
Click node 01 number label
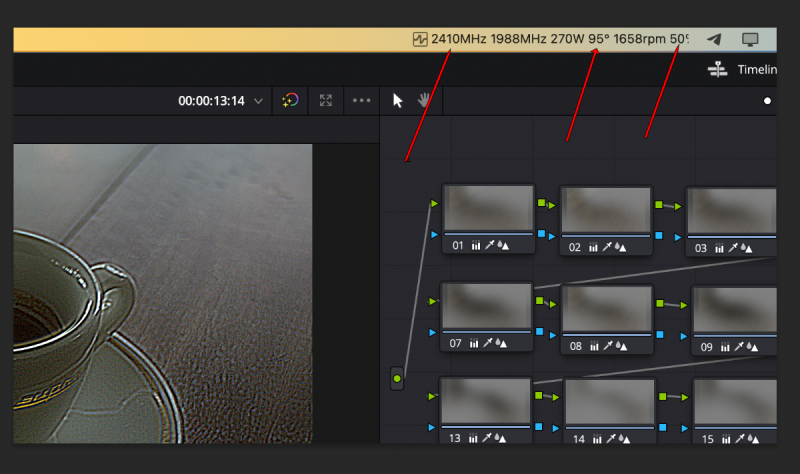[458, 245]
